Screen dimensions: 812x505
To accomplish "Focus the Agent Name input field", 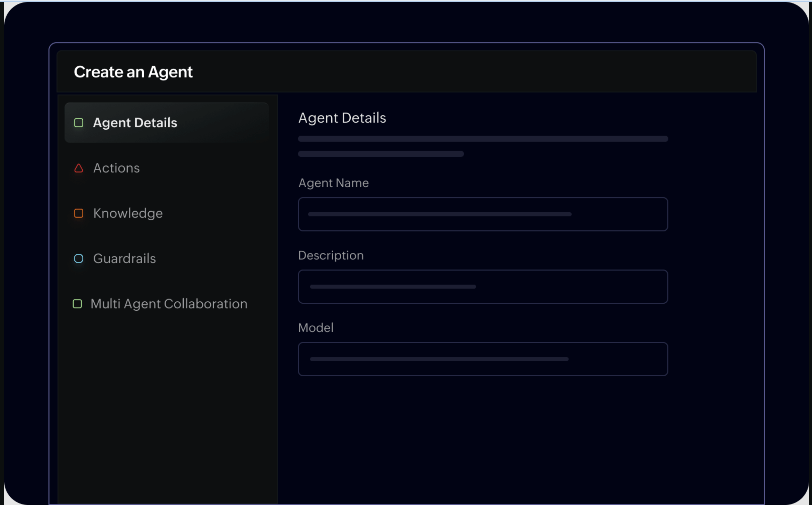I will (482, 214).
